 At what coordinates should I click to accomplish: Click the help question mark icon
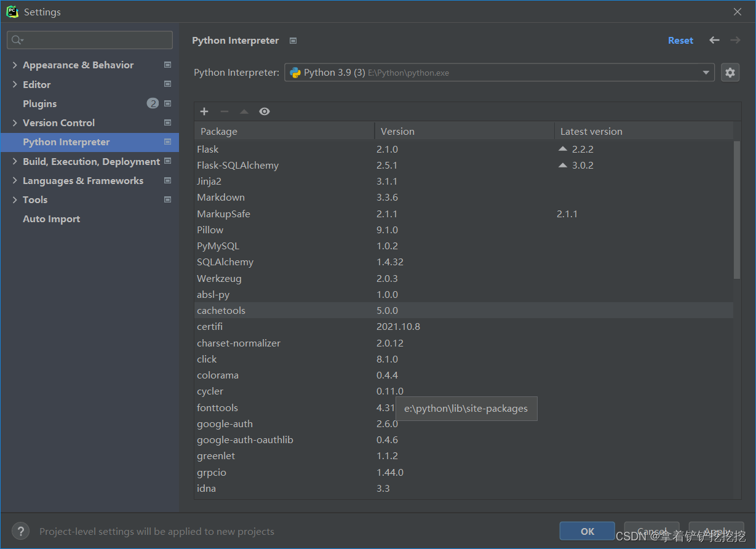tap(20, 531)
